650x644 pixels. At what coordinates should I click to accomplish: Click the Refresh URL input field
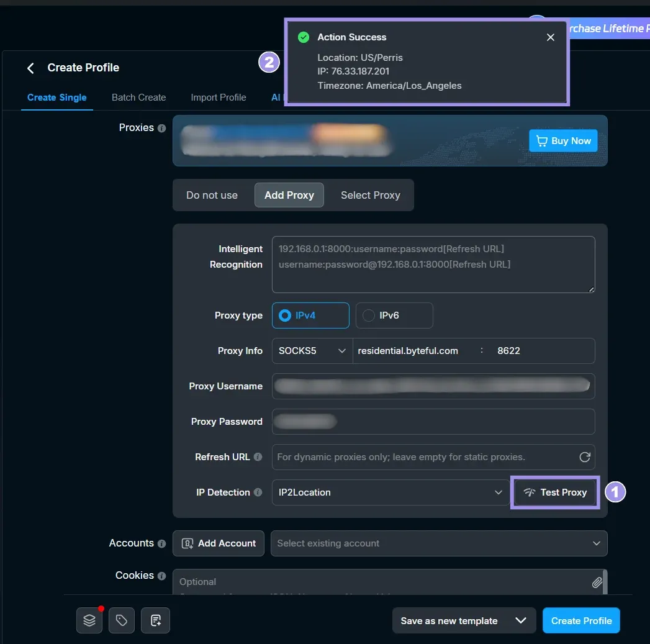(433, 457)
